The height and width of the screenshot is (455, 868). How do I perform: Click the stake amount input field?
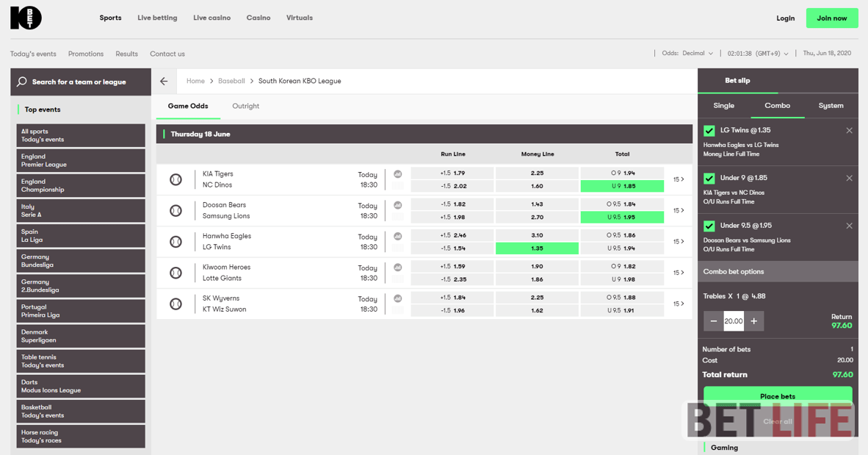pos(734,321)
